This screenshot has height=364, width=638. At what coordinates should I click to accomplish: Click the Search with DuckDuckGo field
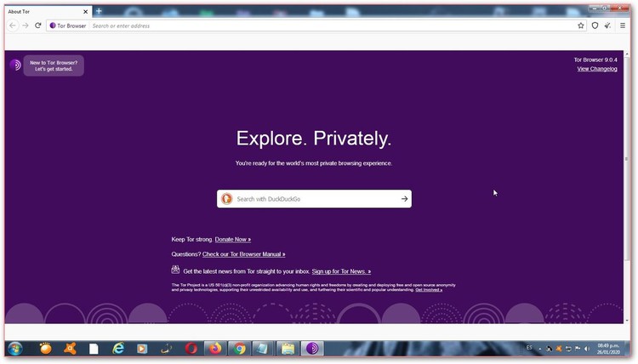(314, 199)
